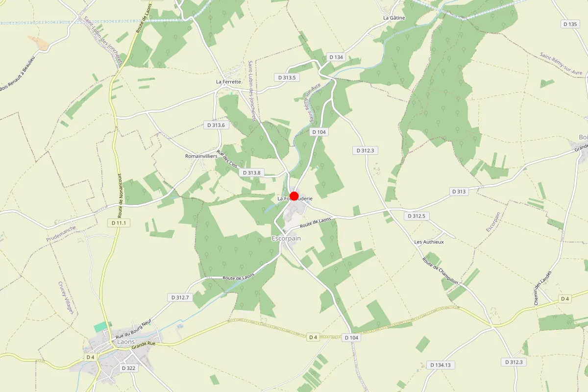Select the Les Authieux label
Screen dimensions: 588x392
point(429,242)
